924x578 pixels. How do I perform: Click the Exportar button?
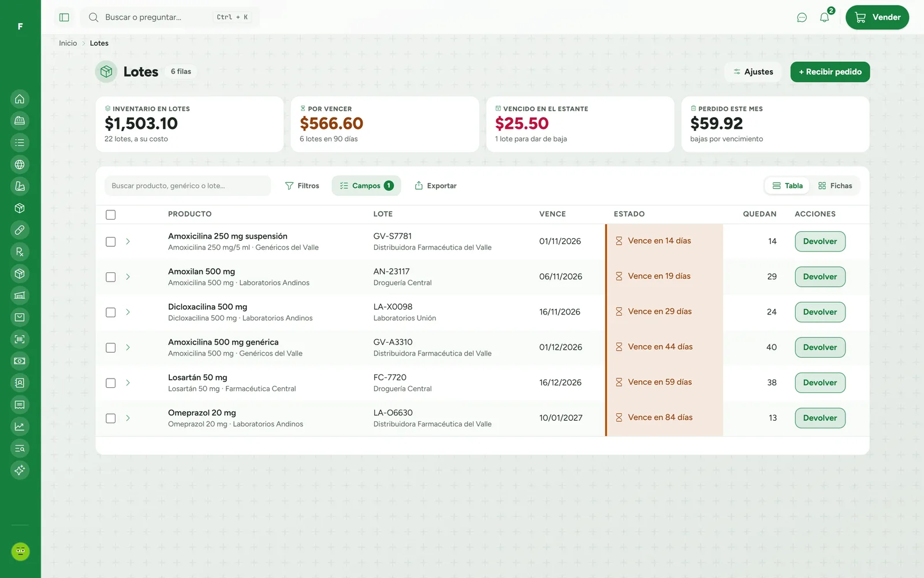tap(435, 186)
